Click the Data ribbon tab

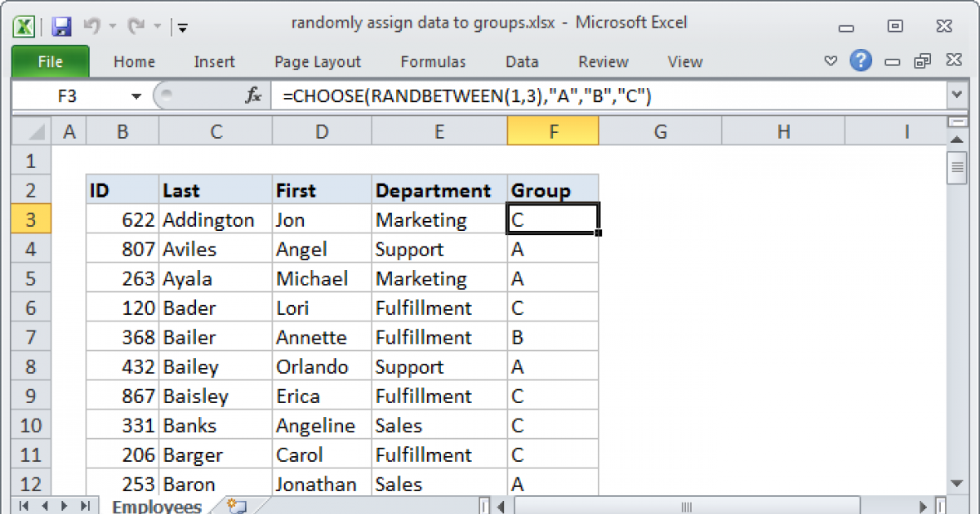tap(521, 61)
